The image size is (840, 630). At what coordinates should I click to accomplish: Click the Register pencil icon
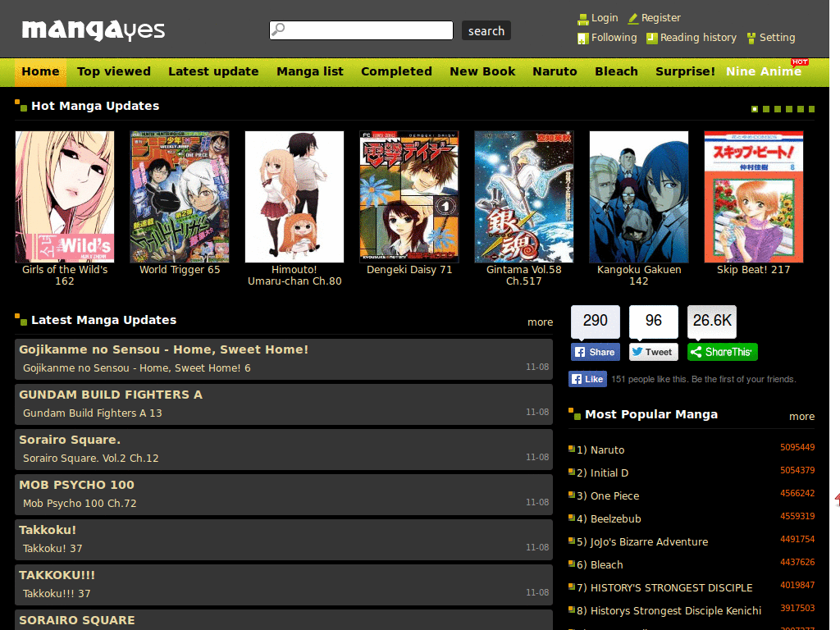(x=633, y=19)
